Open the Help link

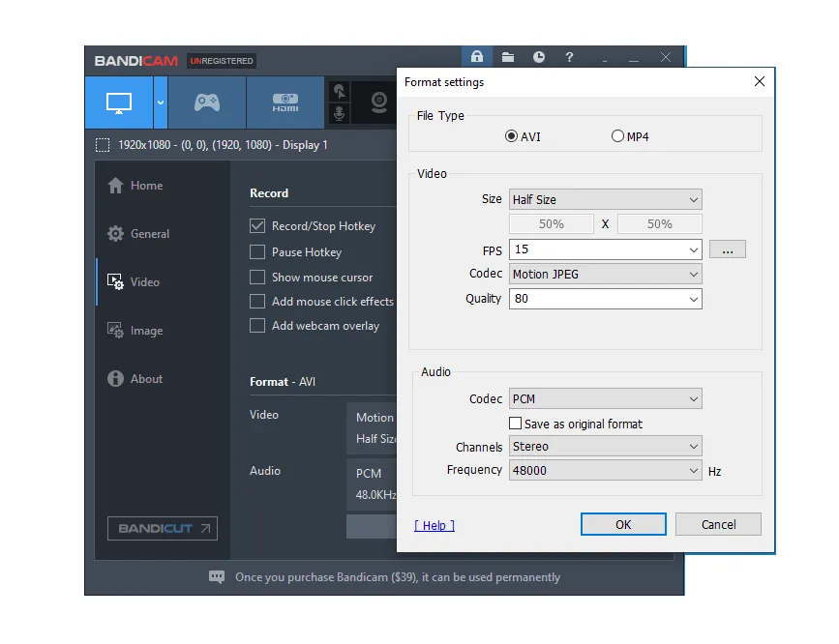434,525
